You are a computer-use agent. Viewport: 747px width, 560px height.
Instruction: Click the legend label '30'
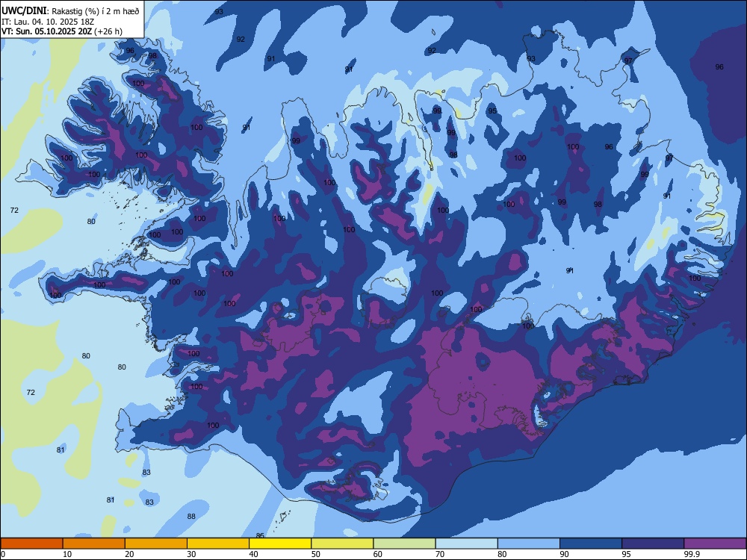[x=191, y=554]
